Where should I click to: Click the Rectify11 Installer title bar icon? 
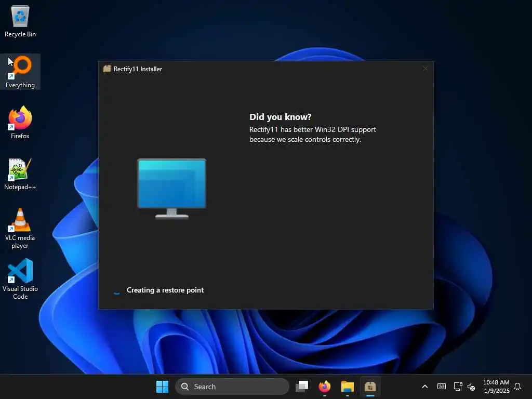pyautogui.click(x=107, y=69)
